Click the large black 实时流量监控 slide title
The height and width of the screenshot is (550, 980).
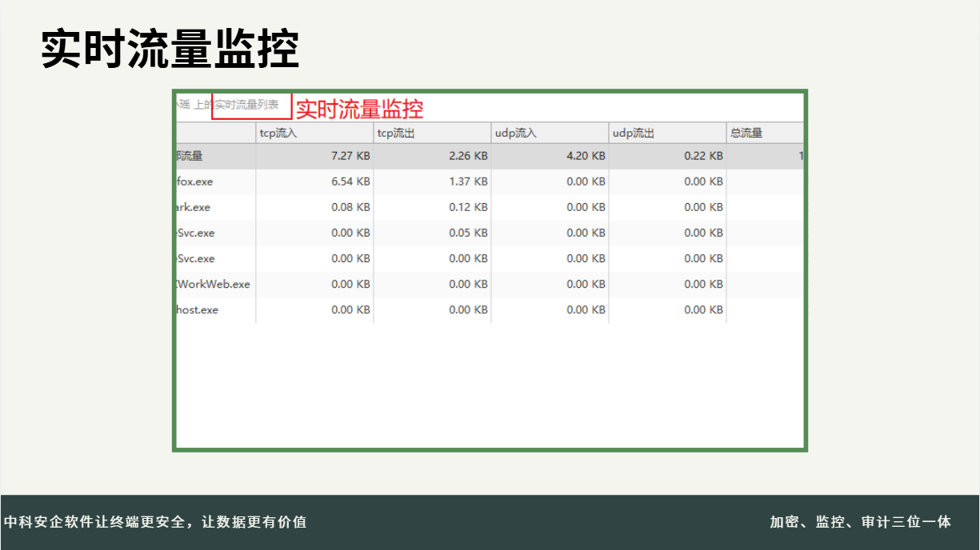(x=170, y=50)
